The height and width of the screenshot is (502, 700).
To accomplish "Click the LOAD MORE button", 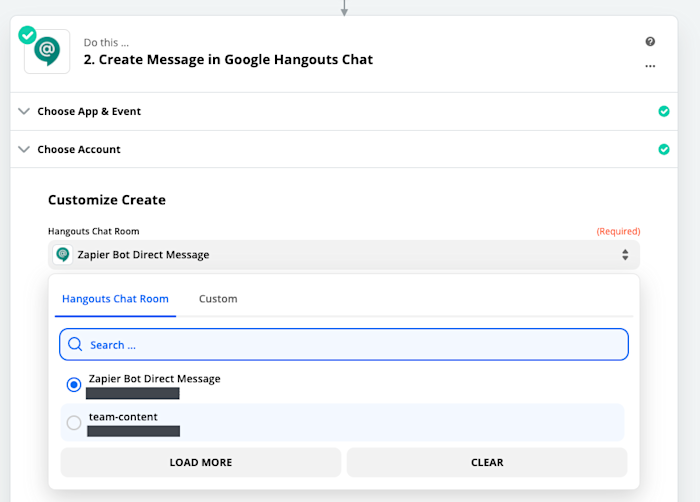I will coord(201,462).
